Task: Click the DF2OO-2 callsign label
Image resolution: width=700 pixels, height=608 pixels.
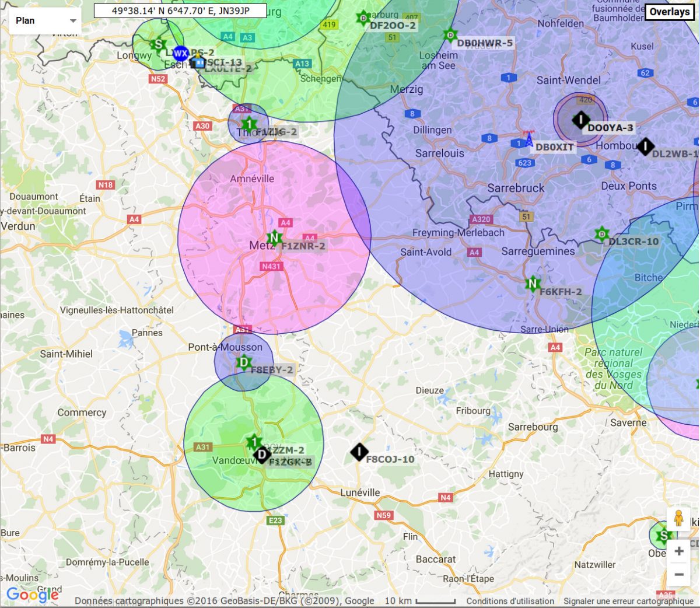Action: [x=393, y=26]
